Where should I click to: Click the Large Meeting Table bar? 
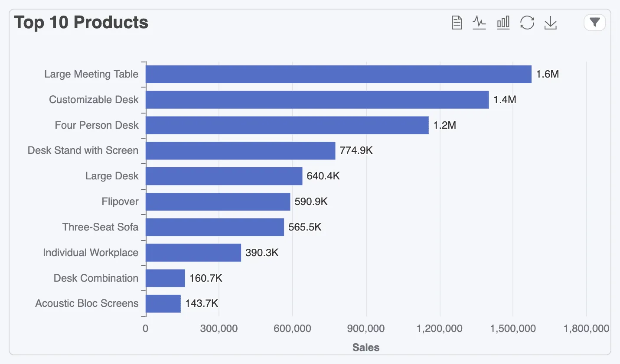point(339,74)
